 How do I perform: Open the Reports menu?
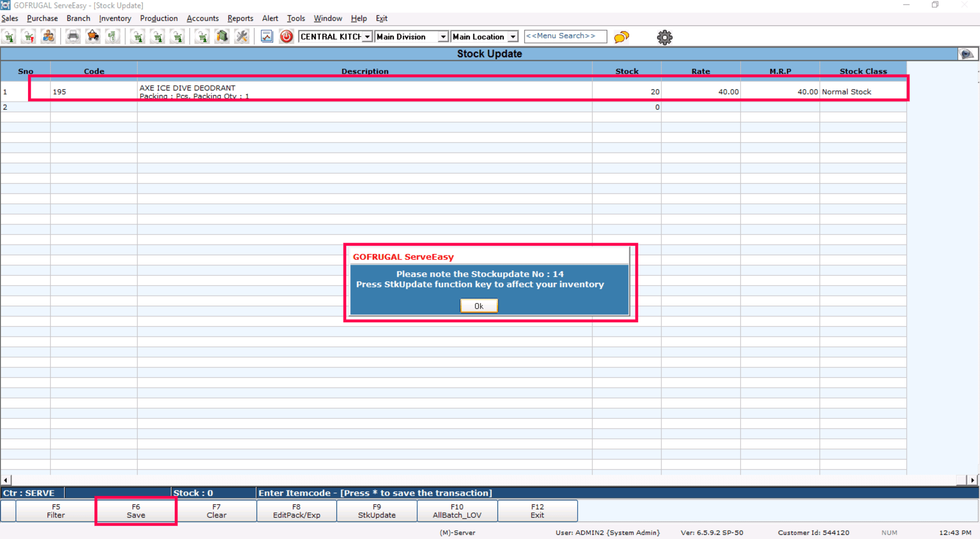(x=240, y=18)
